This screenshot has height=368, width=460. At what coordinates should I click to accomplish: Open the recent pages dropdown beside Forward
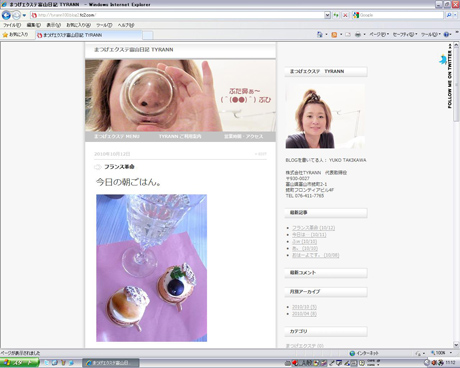pyautogui.click(x=24, y=15)
